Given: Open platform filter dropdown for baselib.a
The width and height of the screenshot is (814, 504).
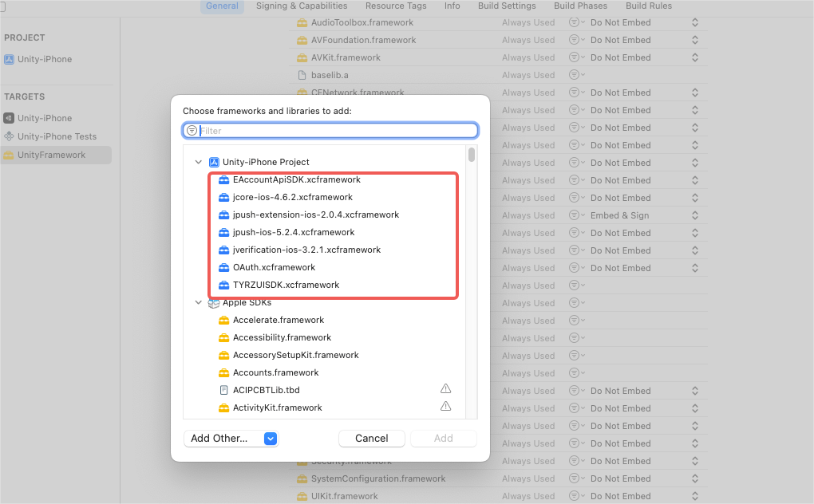Looking at the screenshot, I should 577,75.
